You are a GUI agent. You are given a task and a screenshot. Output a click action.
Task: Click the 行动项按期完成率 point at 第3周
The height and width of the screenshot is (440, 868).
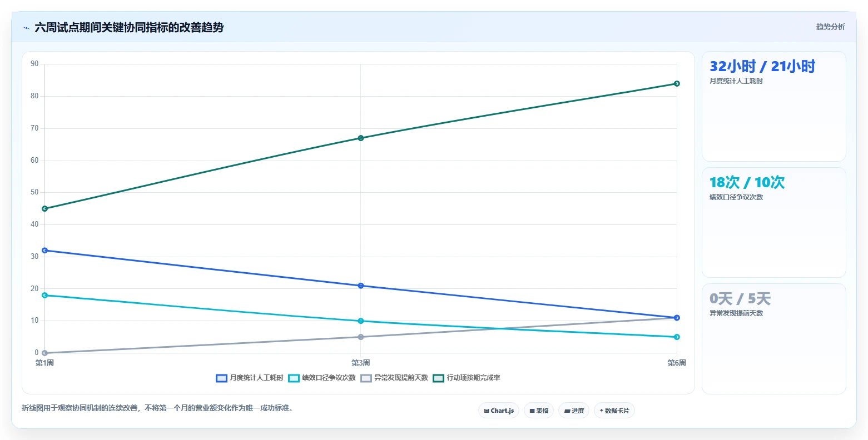click(x=361, y=138)
